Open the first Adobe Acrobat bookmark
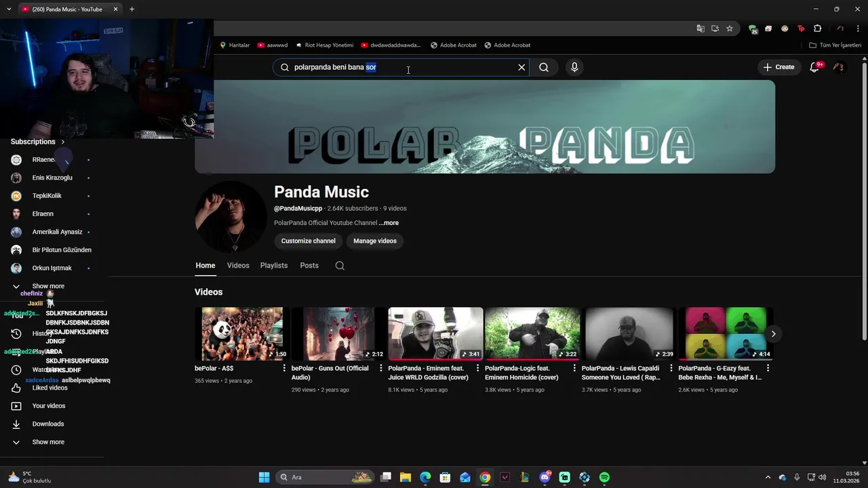The height and width of the screenshot is (488, 868). tap(453, 45)
